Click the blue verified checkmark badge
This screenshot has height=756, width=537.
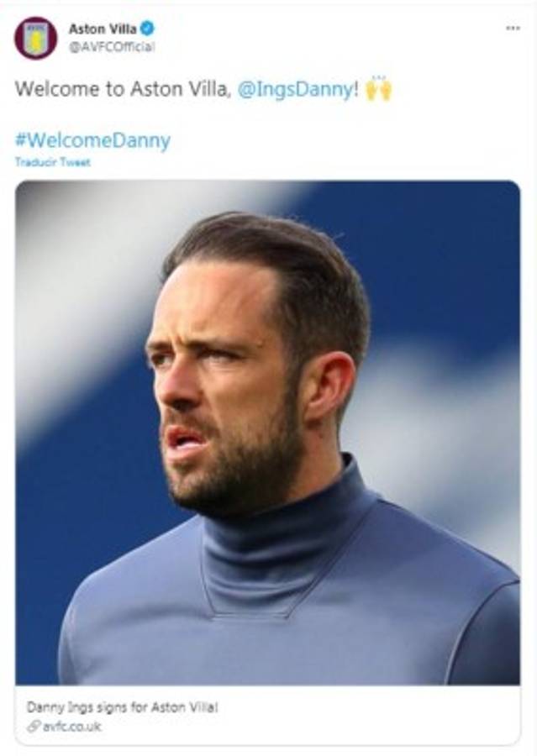pos(147,29)
